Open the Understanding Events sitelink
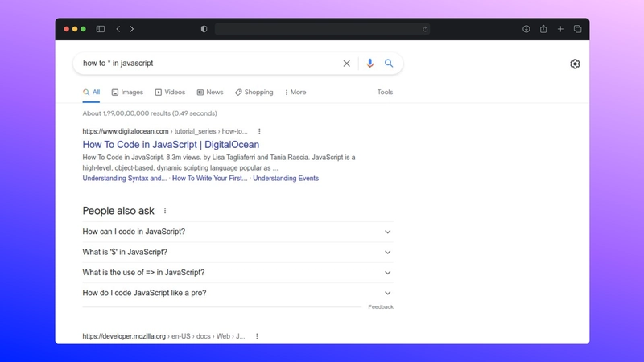This screenshot has width=644, height=362. click(x=286, y=178)
